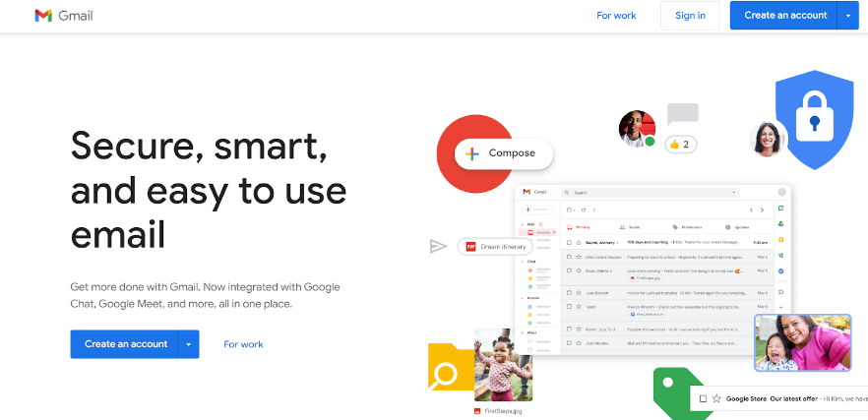Open the toddler photo thumbnail
The width and height of the screenshot is (868, 420).
(x=503, y=365)
